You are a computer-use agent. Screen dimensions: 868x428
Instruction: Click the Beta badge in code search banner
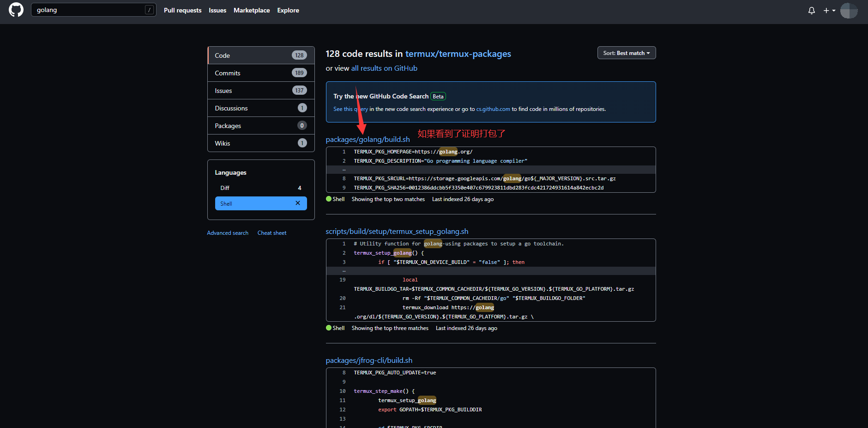pyautogui.click(x=438, y=97)
